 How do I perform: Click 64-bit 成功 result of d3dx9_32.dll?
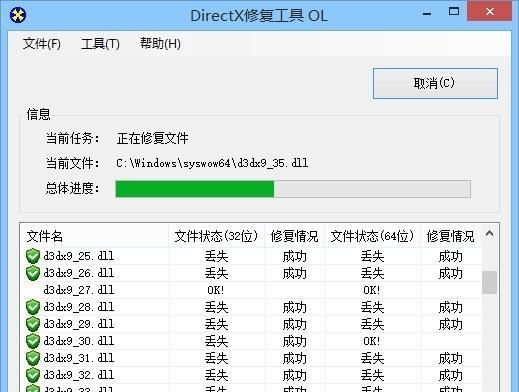[451, 375]
